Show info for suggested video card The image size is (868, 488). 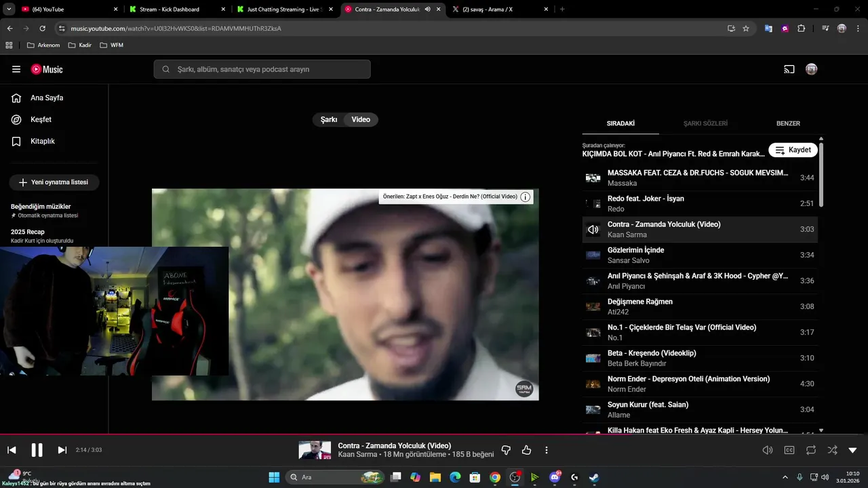pyautogui.click(x=525, y=197)
